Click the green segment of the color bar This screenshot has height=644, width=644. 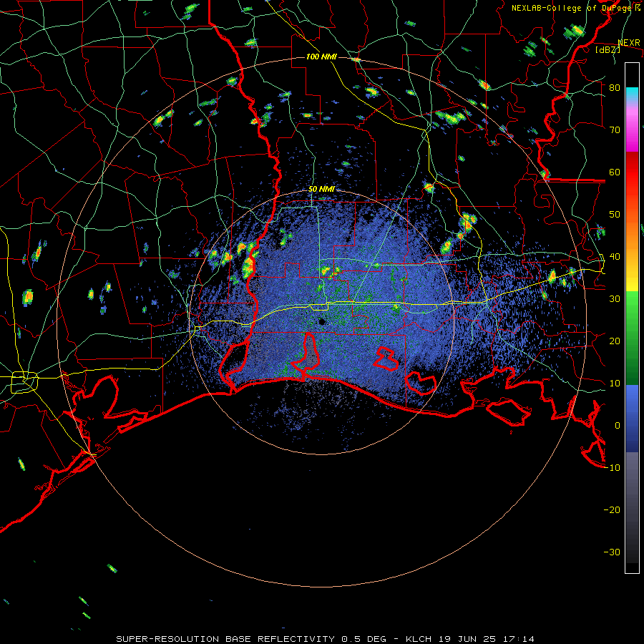pos(632,338)
